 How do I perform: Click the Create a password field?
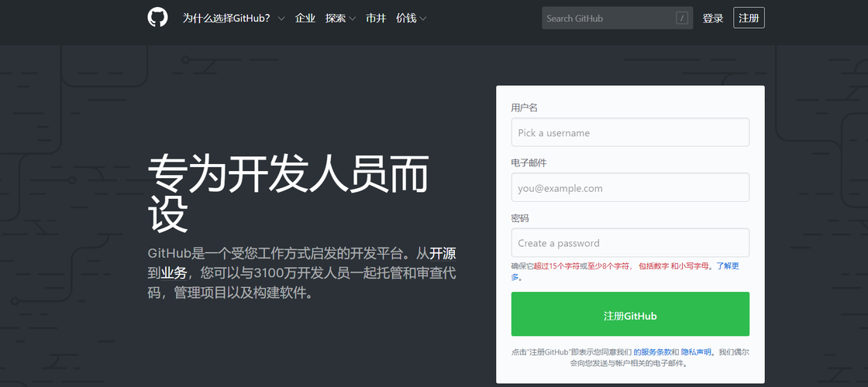click(630, 243)
